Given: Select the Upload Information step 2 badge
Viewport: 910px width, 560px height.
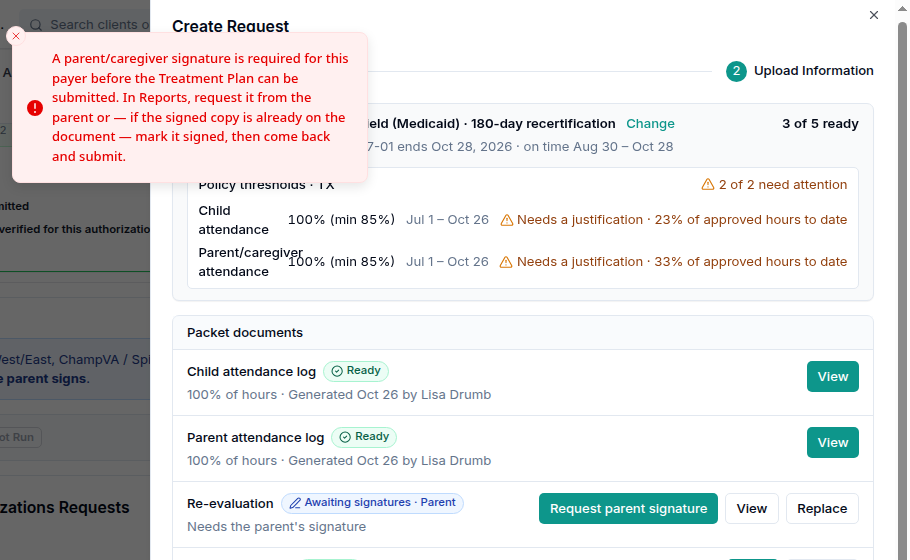Looking at the screenshot, I should pyautogui.click(x=736, y=71).
